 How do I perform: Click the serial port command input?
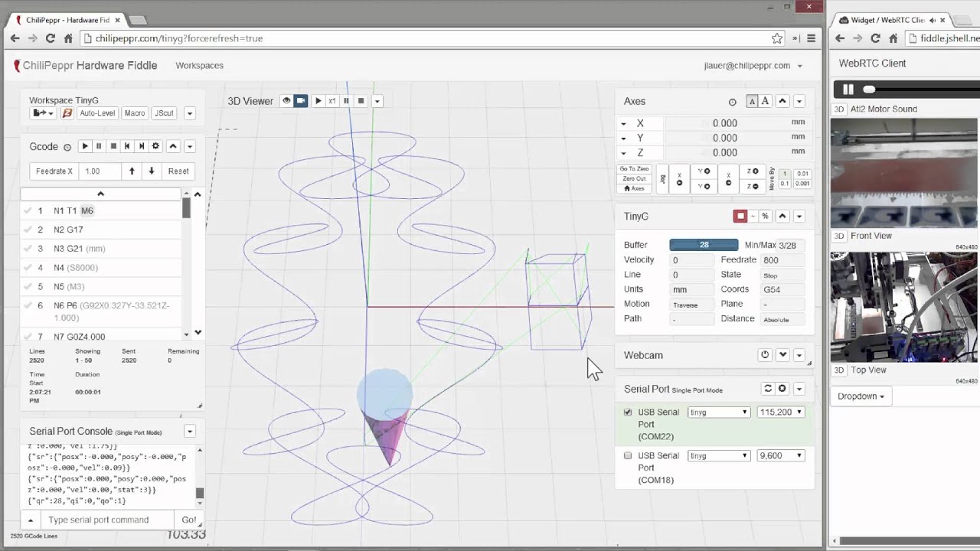tap(108, 520)
